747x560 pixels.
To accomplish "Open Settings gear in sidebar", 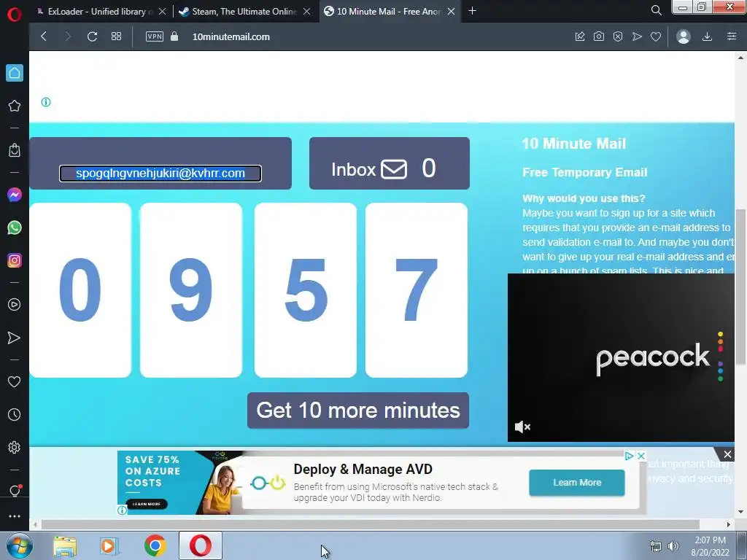I will 15,448.
